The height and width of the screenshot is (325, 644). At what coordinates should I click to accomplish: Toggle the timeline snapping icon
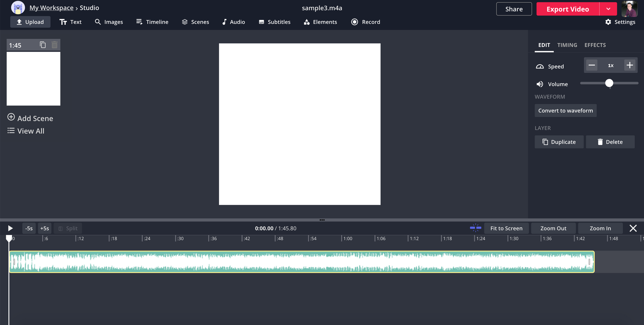pos(475,228)
